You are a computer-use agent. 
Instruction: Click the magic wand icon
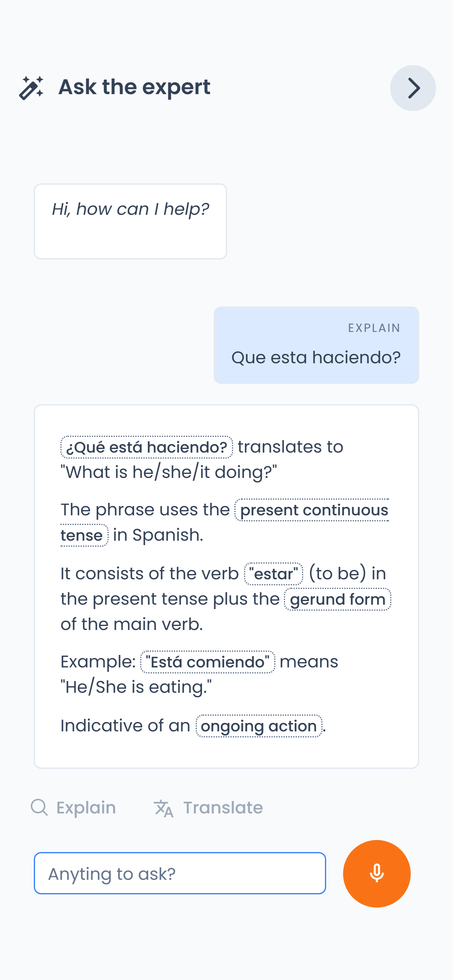31,88
